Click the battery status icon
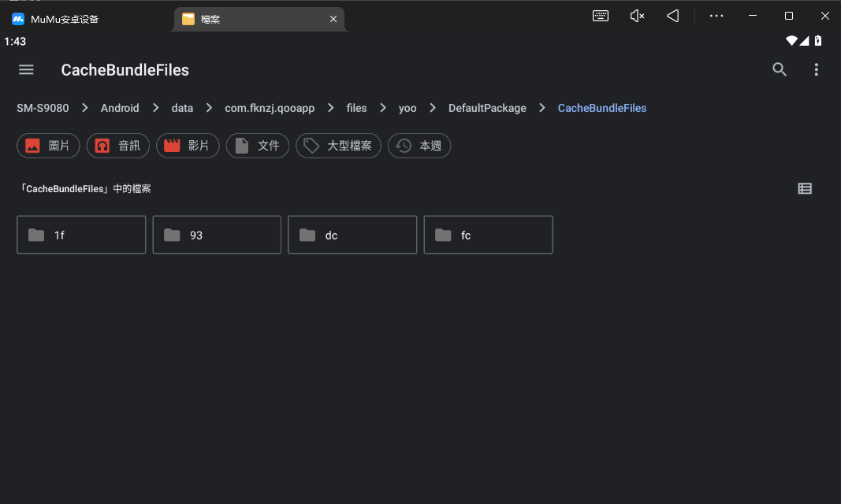841x504 pixels. tap(818, 41)
